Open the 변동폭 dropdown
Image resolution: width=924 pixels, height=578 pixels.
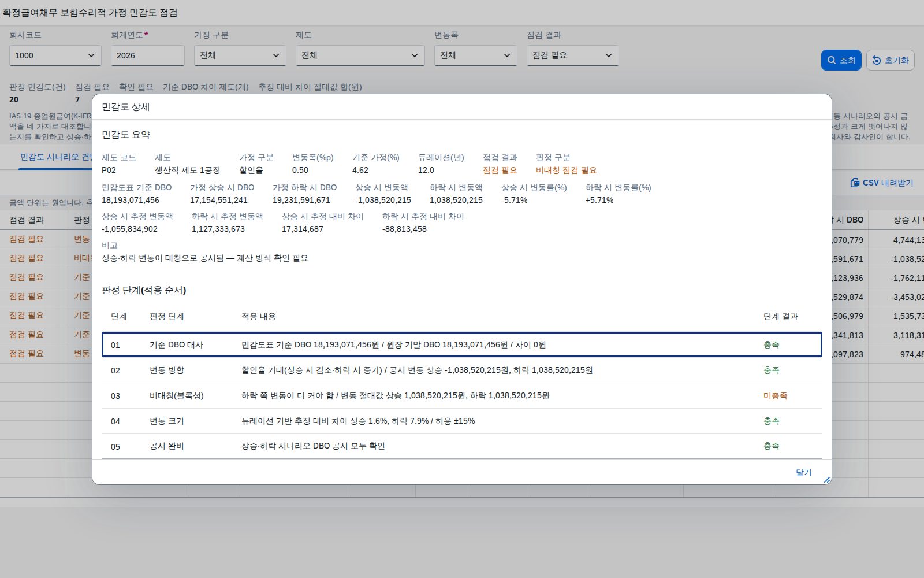tap(476, 55)
